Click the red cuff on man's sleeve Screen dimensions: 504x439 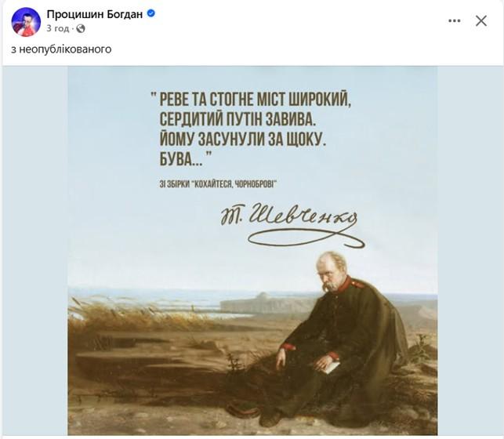tap(288, 346)
